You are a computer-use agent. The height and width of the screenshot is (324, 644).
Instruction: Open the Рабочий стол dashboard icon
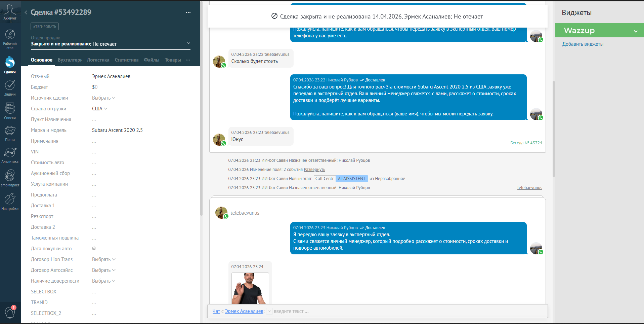pos(10,39)
